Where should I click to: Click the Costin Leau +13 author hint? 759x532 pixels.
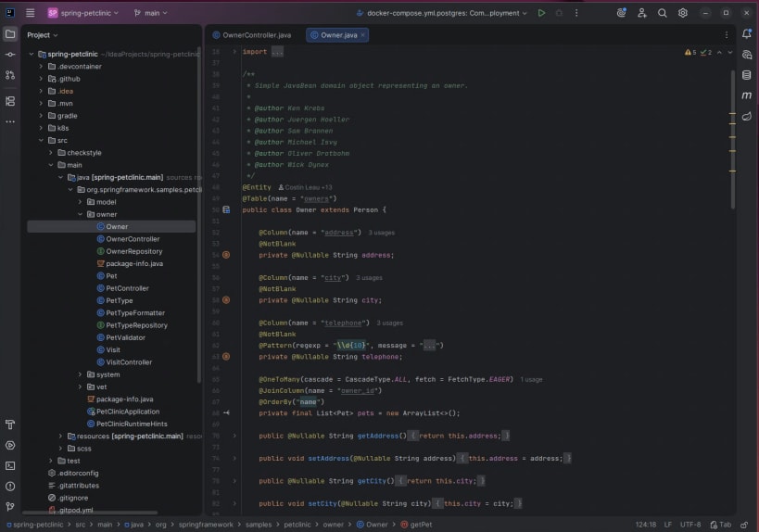pyautogui.click(x=305, y=187)
